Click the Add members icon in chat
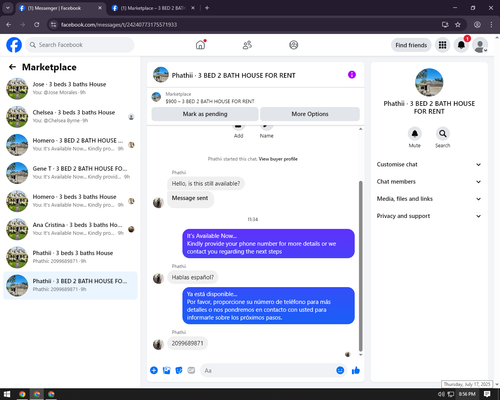This screenshot has height=400, width=500. 238,127
